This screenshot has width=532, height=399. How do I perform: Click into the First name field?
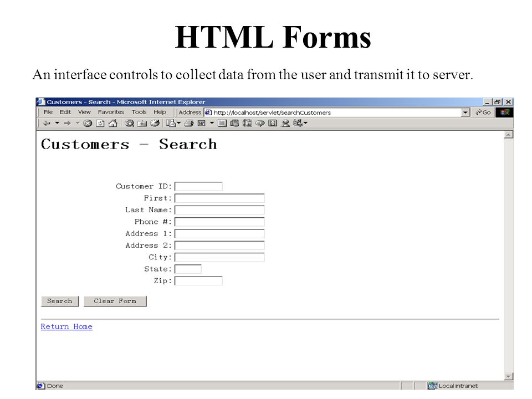click(x=219, y=198)
